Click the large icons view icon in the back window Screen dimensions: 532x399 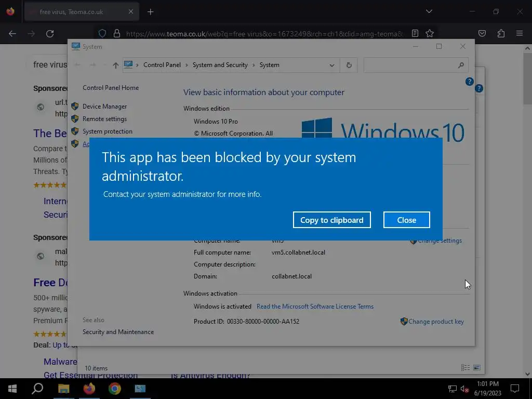tap(477, 367)
